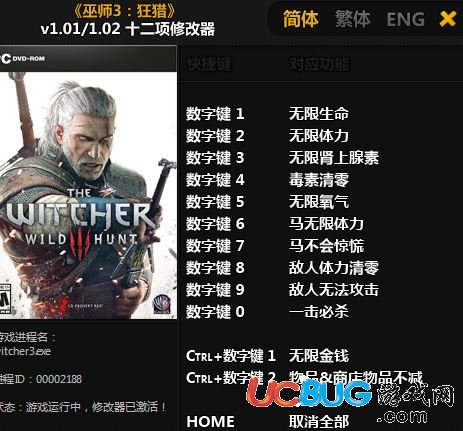This screenshot has height=431, width=463.
Task: Toggle 无限生命 infinite health option
Action: pos(319,114)
